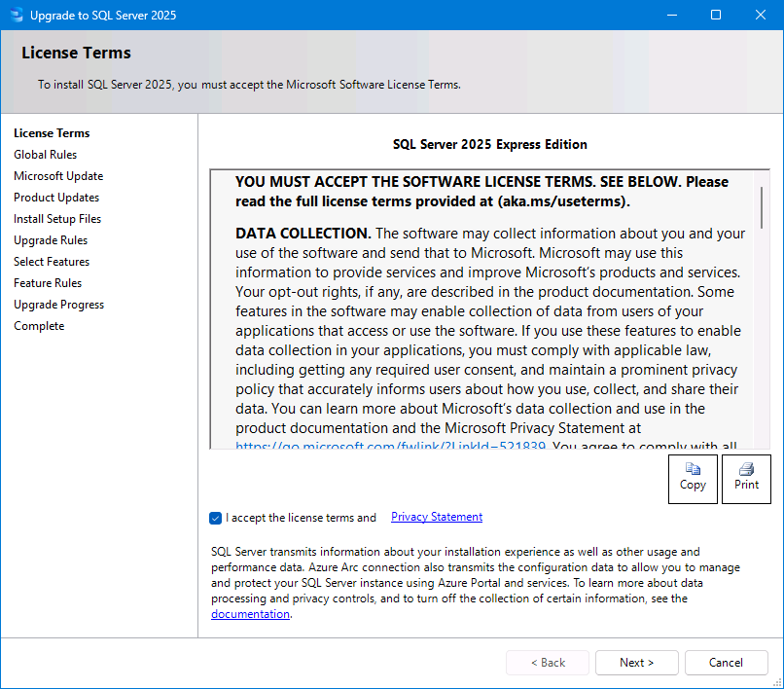Open the Privacy Statement link
784x689 pixels.
coord(437,517)
